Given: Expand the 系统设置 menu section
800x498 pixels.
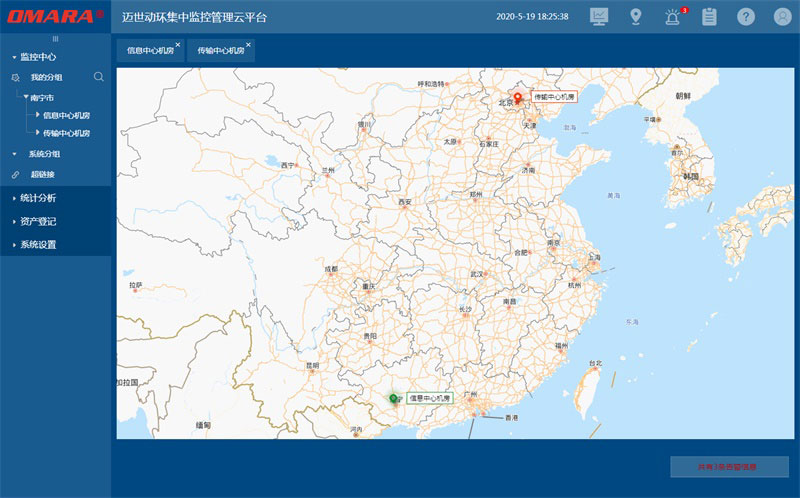Looking at the screenshot, I should click(38, 244).
